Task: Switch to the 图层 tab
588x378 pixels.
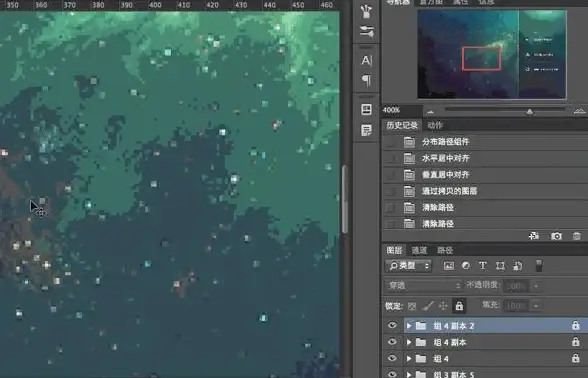Action: tap(394, 250)
